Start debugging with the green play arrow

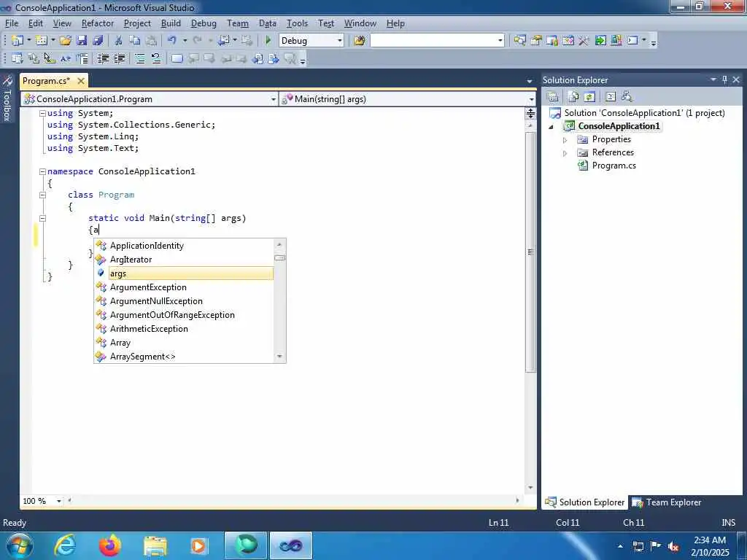click(268, 41)
